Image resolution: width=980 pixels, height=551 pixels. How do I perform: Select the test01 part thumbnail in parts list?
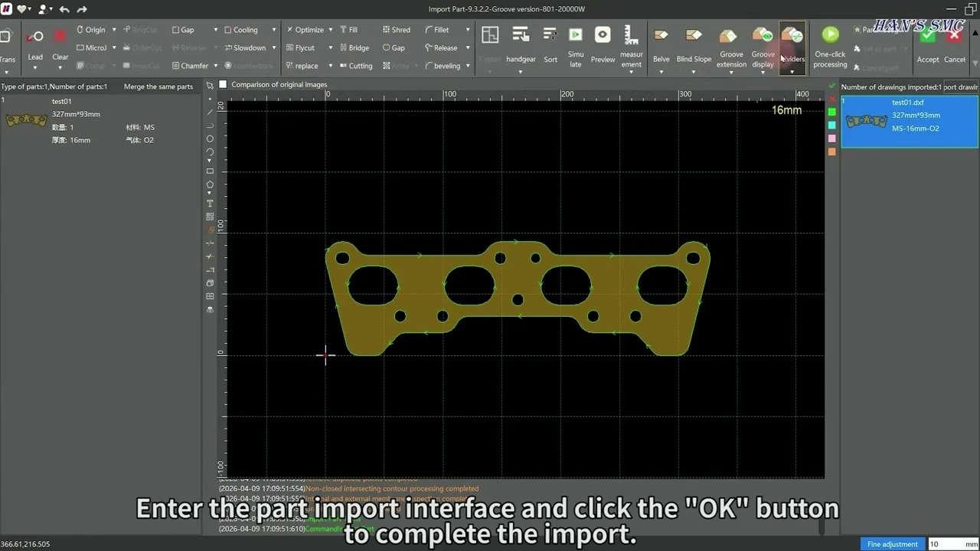pyautogui.click(x=26, y=120)
